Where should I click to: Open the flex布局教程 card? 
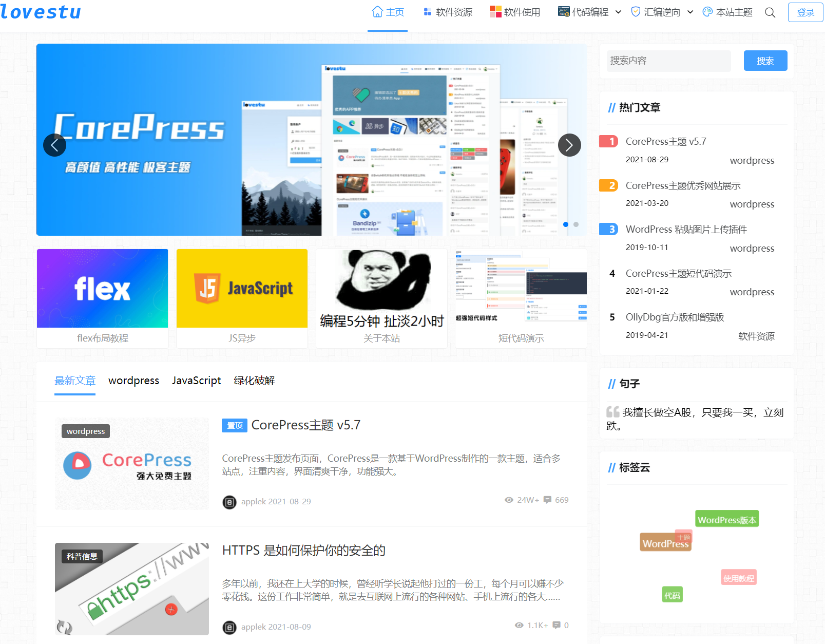[103, 298]
